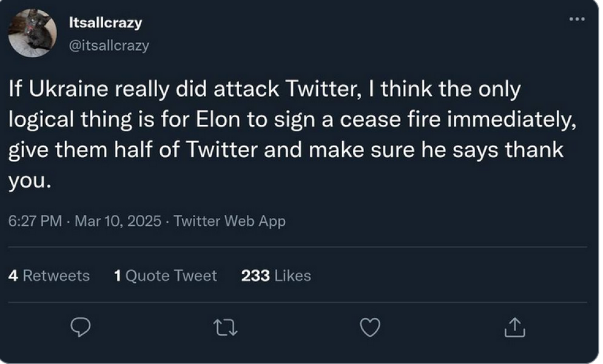Viewport: 603px width, 364px height.
Task: Click the Mar 10, 2025 date
Action: (x=118, y=221)
